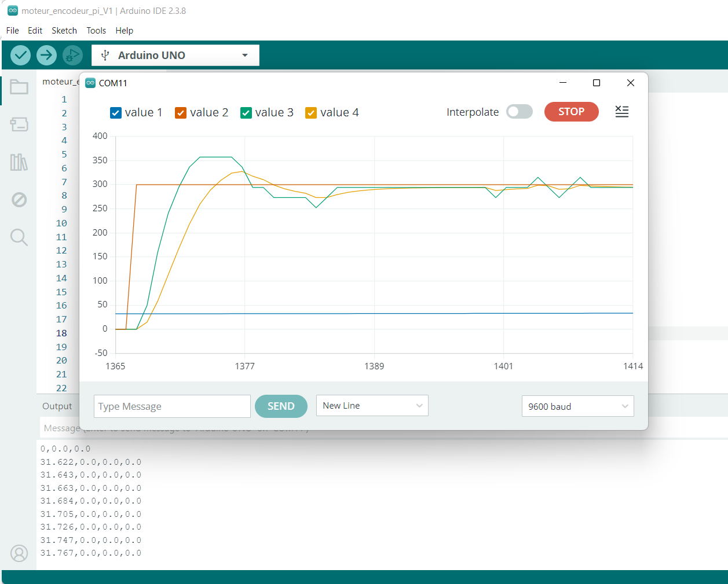This screenshot has width=728, height=584.
Task: Open the Search sidebar icon
Action: pos(19,237)
